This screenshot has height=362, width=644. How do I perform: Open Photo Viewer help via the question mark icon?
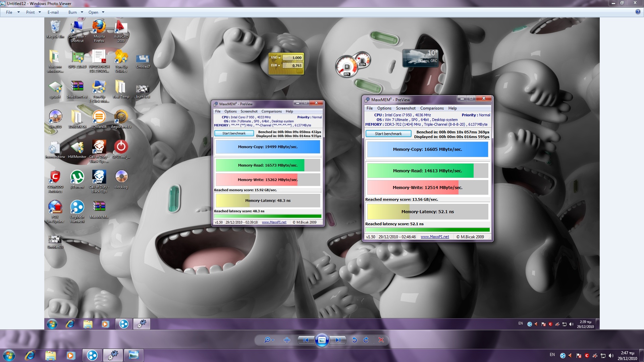point(638,12)
